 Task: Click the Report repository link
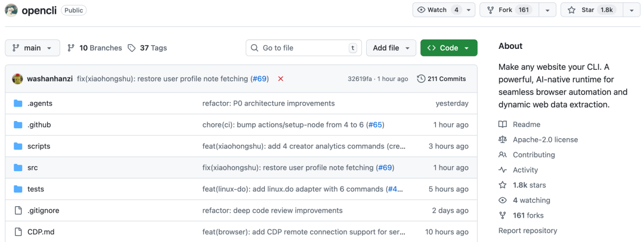click(528, 231)
